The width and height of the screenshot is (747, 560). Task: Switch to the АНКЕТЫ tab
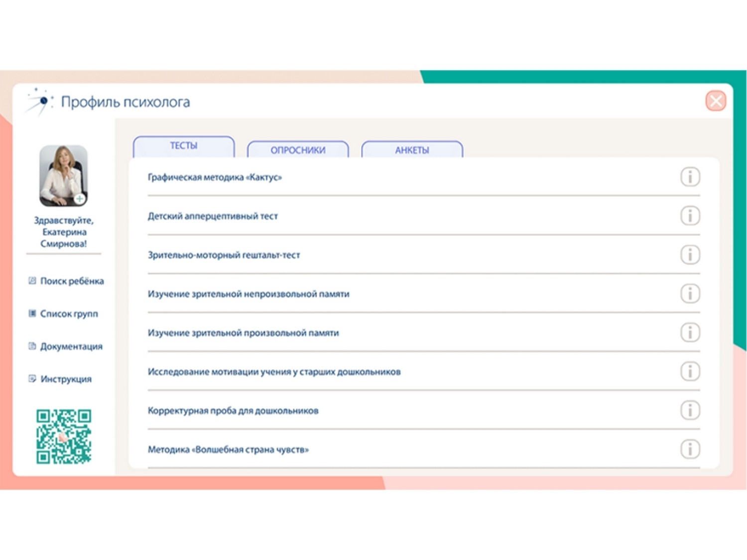pos(412,149)
